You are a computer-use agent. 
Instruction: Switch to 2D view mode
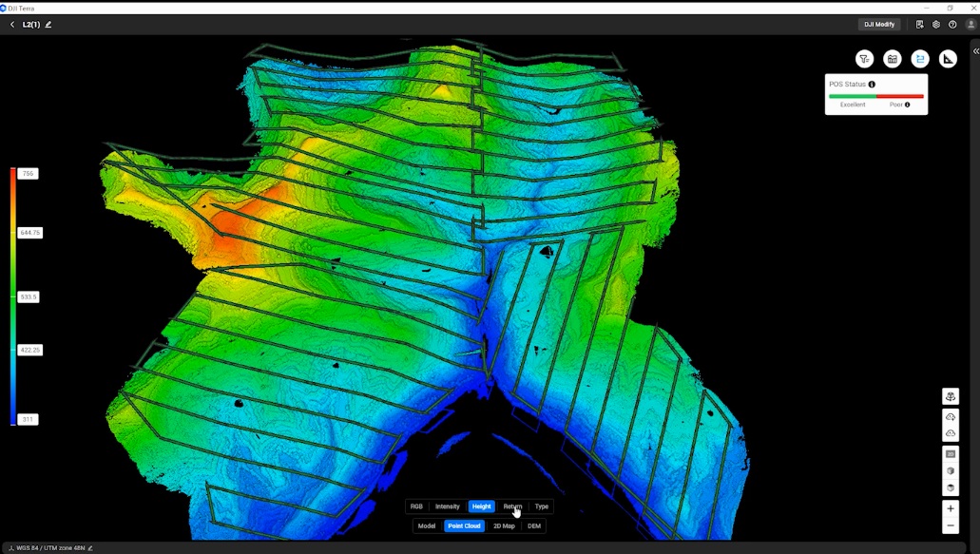[x=951, y=454]
